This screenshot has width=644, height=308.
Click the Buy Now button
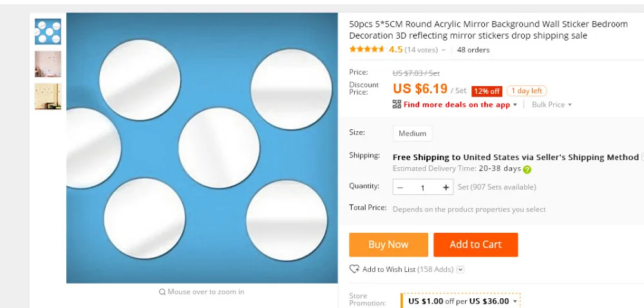pyautogui.click(x=388, y=245)
